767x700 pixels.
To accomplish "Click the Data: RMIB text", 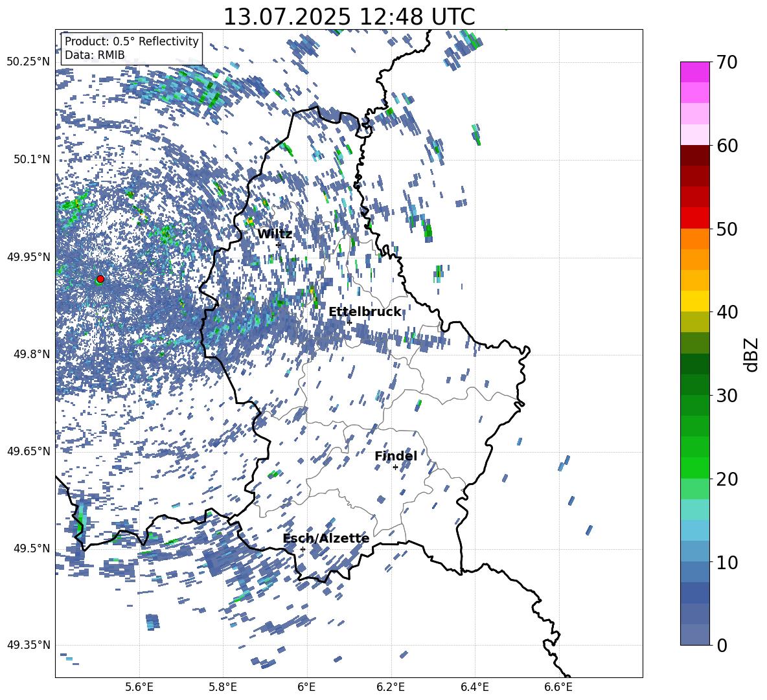I will point(95,55).
